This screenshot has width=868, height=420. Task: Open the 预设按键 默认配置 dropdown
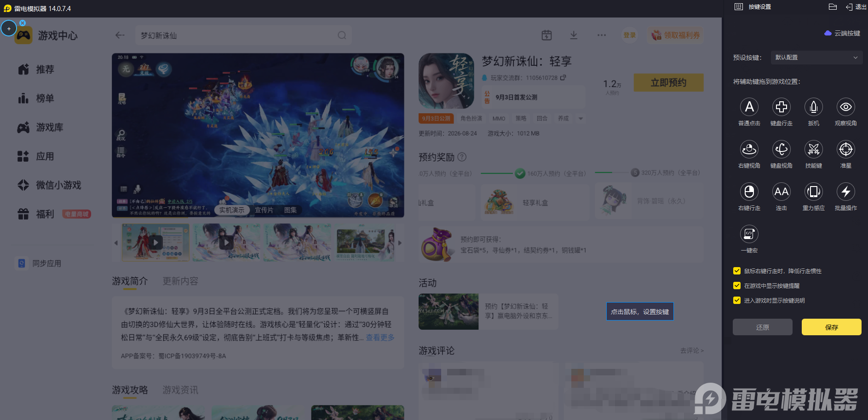816,58
